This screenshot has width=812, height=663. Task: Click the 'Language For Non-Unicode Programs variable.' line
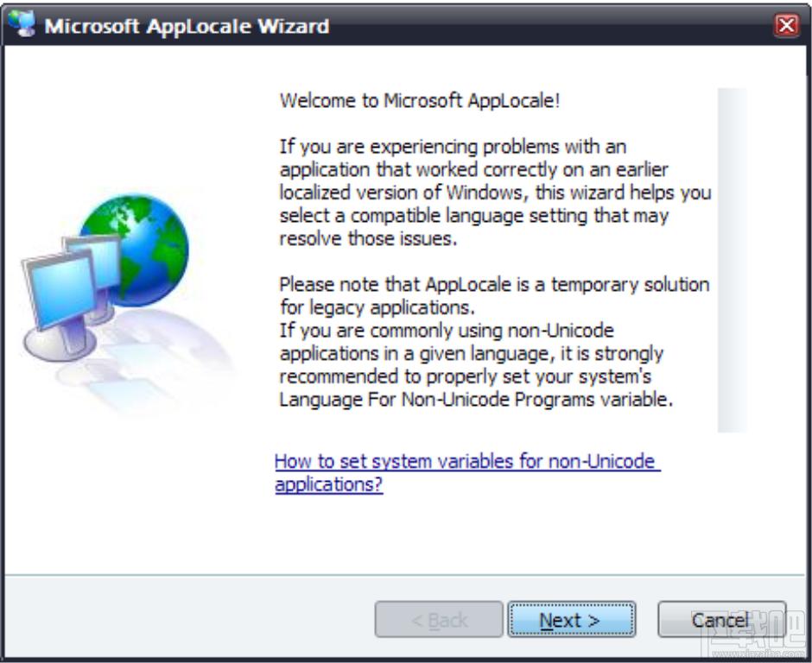[476, 400]
